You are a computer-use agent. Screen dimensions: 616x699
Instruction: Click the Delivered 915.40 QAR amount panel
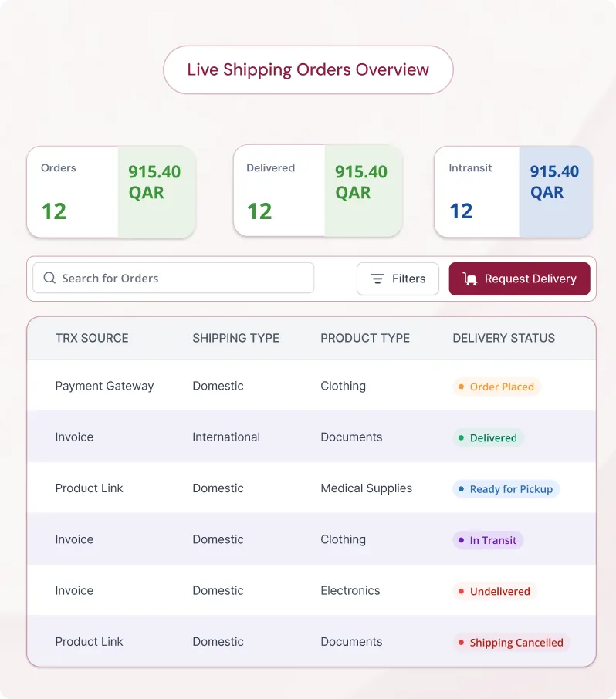tap(364, 191)
